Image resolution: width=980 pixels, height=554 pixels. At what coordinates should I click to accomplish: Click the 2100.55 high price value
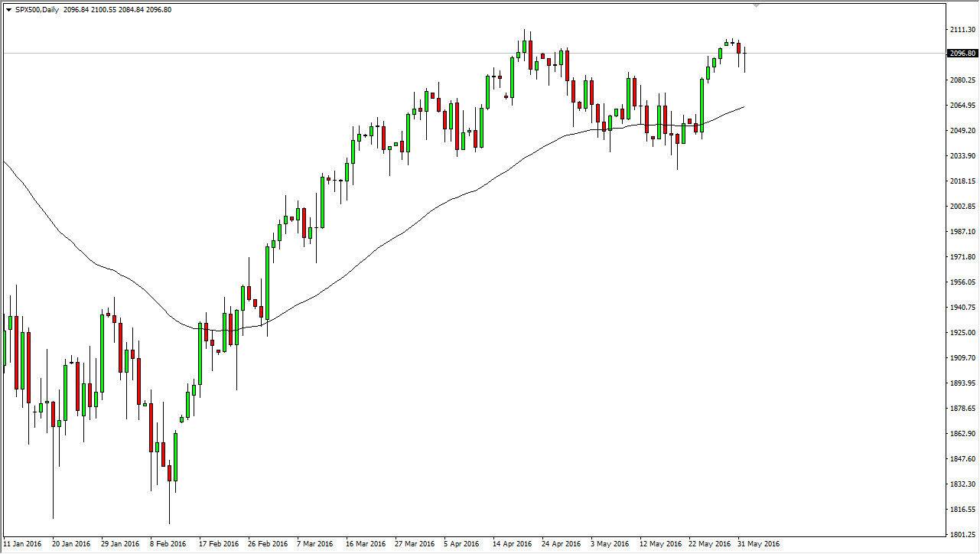click(102, 8)
